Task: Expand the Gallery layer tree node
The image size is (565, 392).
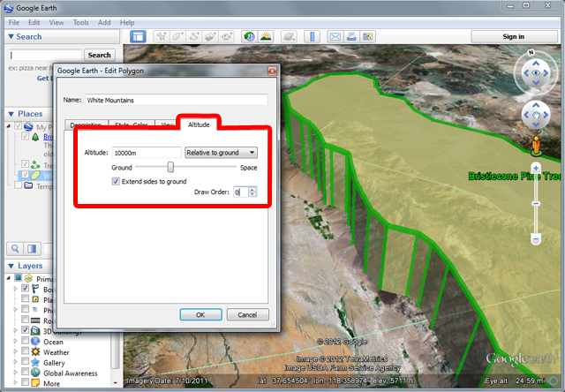Action: (15, 363)
